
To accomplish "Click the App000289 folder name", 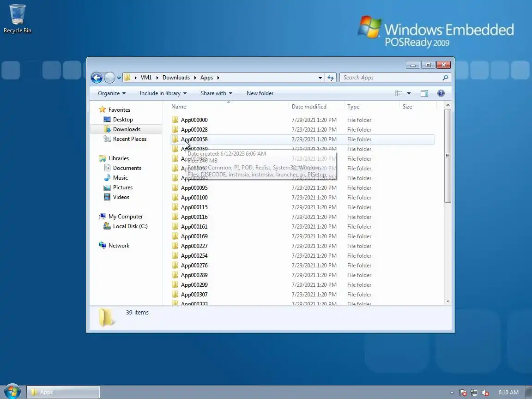I will (194, 275).
